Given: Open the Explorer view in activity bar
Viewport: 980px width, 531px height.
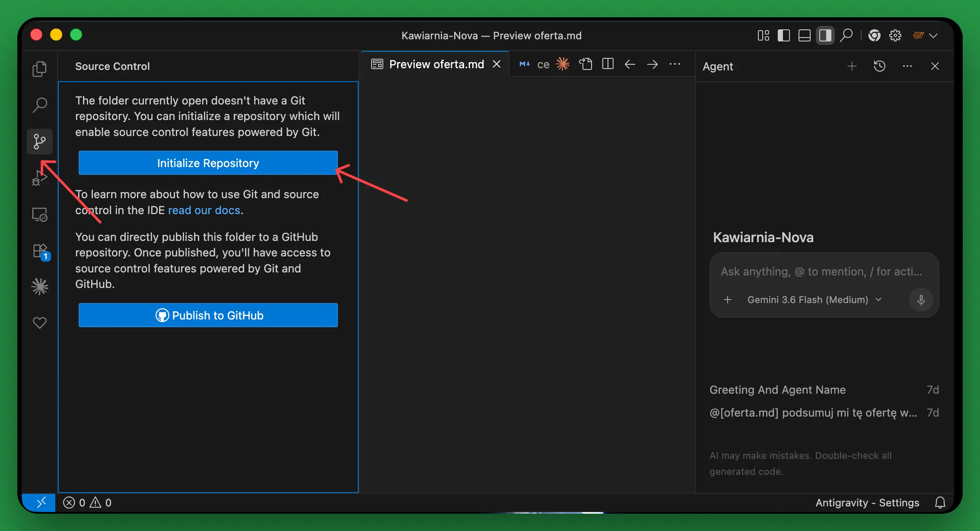Looking at the screenshot, I should click(40, 69).
